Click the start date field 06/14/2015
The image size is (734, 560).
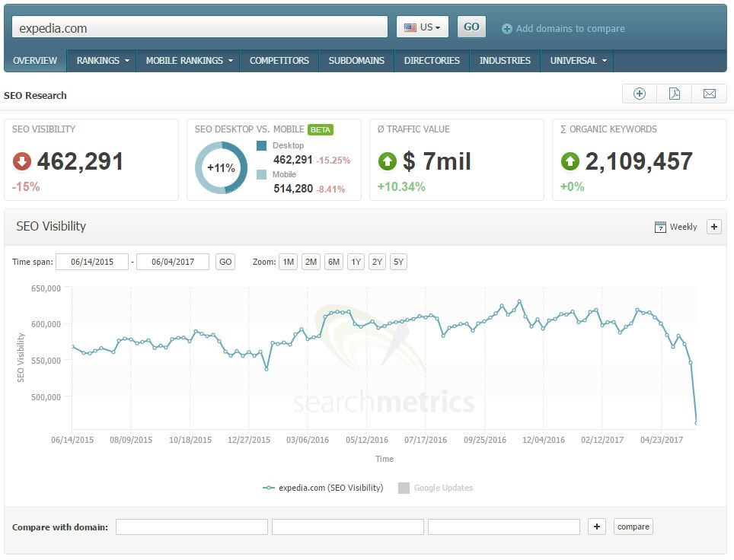[91, 262]
